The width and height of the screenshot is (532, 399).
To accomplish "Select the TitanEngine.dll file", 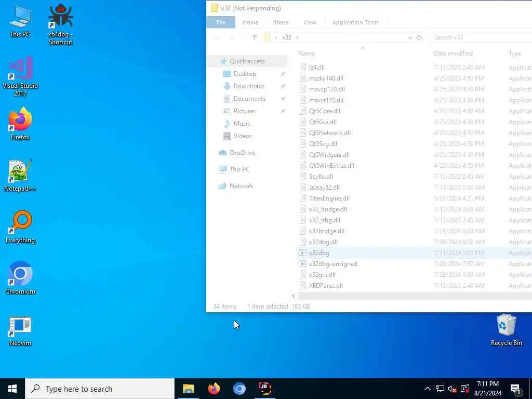I will [329, 198].
